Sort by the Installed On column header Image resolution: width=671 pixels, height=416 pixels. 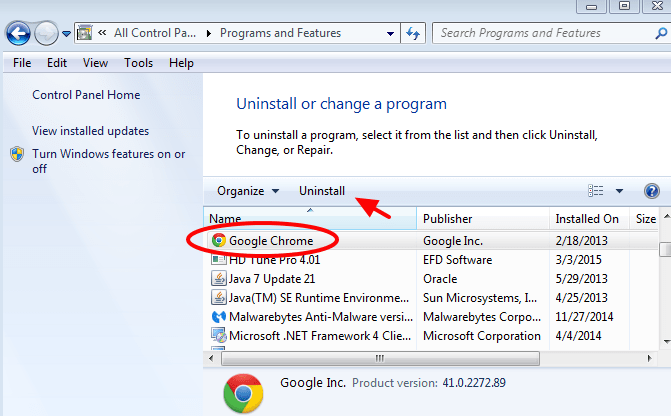(x=589, y=219)
